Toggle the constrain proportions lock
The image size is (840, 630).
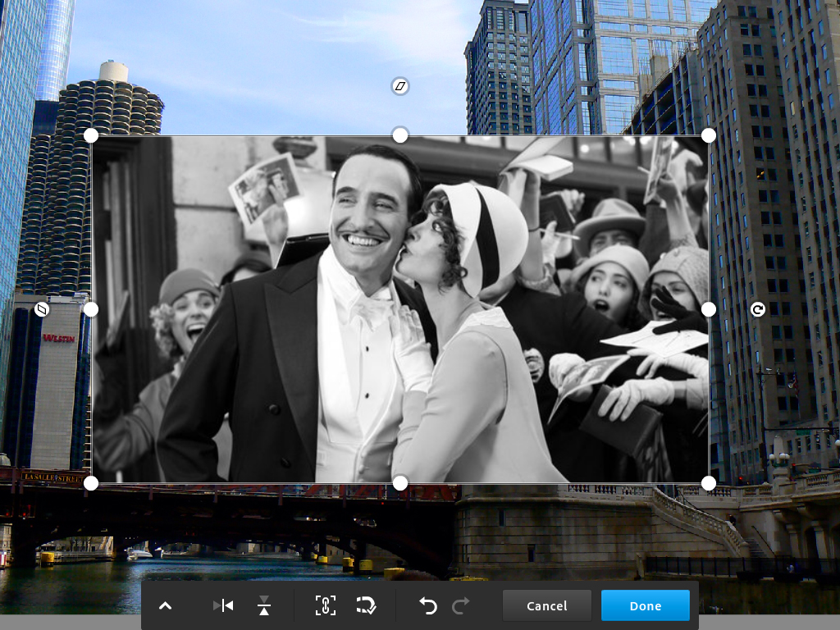[x=325, y=605]
